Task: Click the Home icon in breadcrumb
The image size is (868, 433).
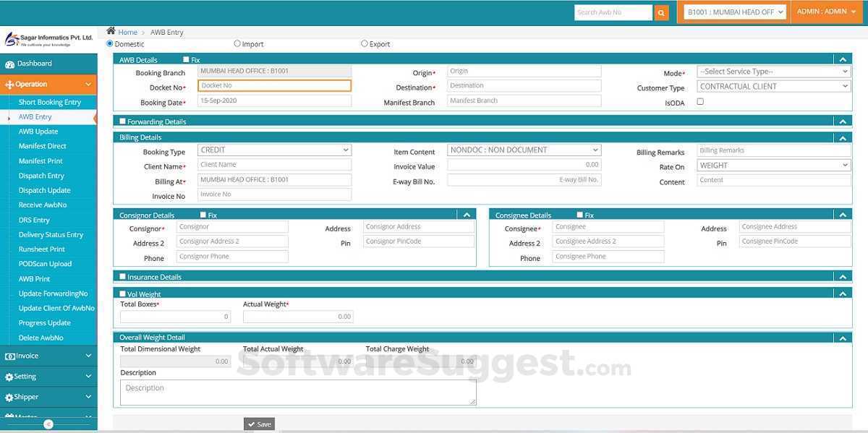Action: (111, 31)
